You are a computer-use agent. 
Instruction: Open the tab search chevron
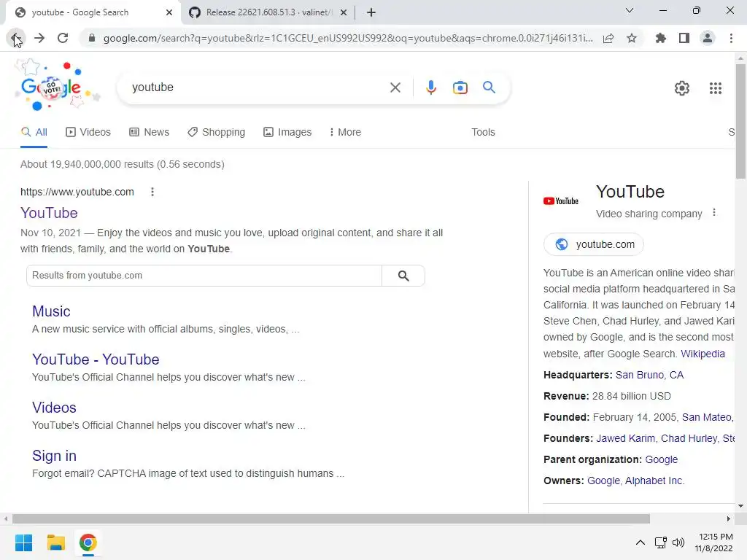click(630, 10)
